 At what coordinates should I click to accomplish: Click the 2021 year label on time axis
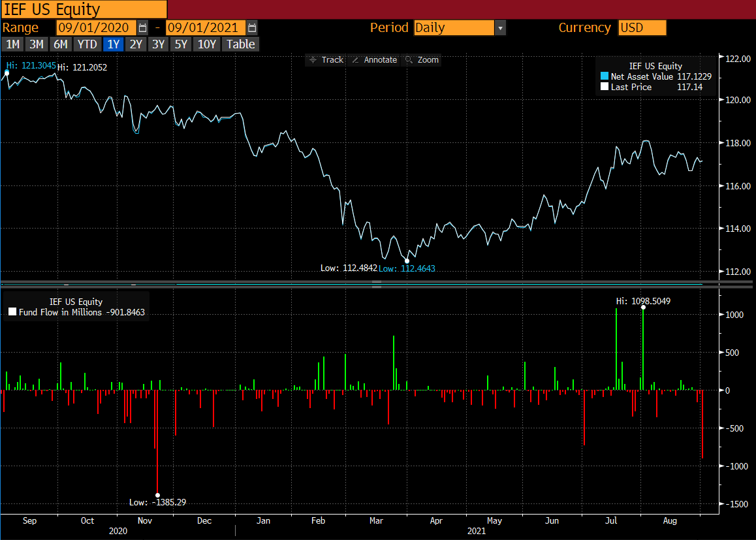click(477, 531)
